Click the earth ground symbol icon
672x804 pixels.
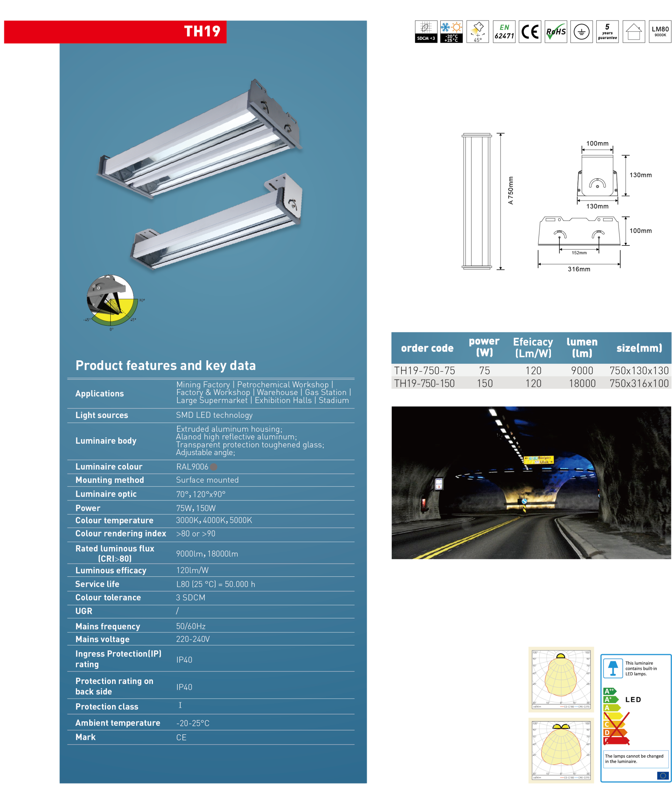pos(581,32)
